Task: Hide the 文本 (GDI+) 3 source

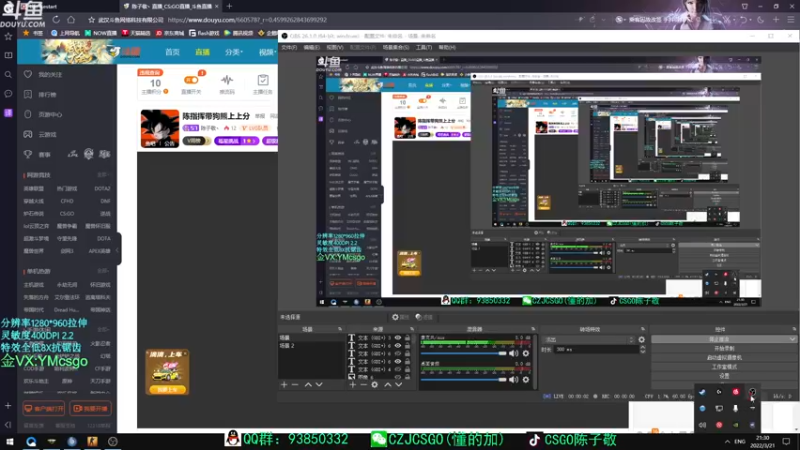Action: [397, 338]
